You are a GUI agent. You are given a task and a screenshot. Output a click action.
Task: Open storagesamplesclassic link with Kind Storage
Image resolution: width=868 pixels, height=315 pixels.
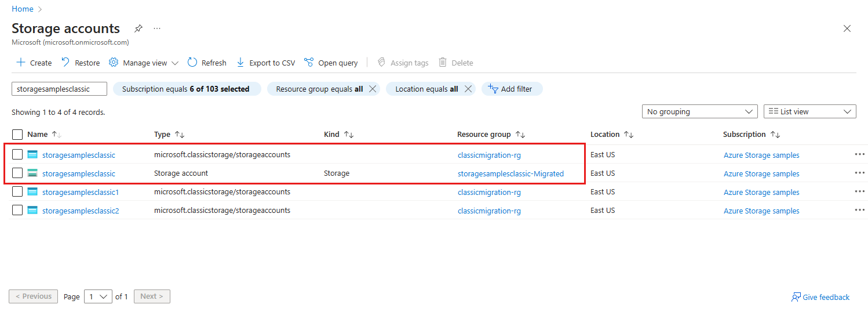point(79,173)
